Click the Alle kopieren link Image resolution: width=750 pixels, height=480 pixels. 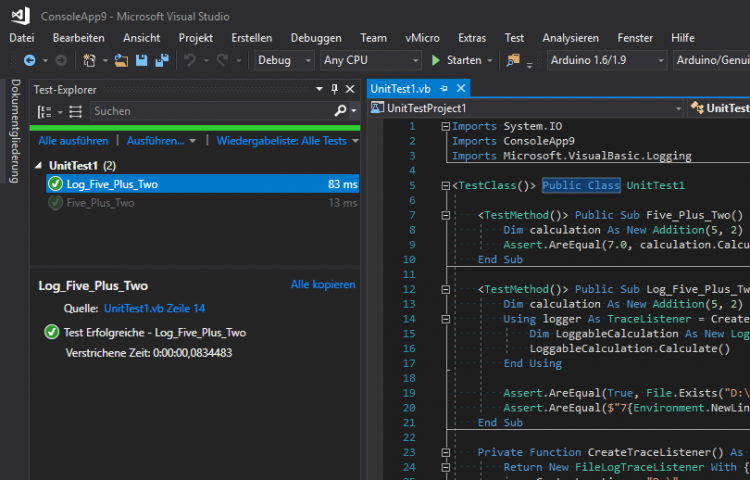(323, 284)
